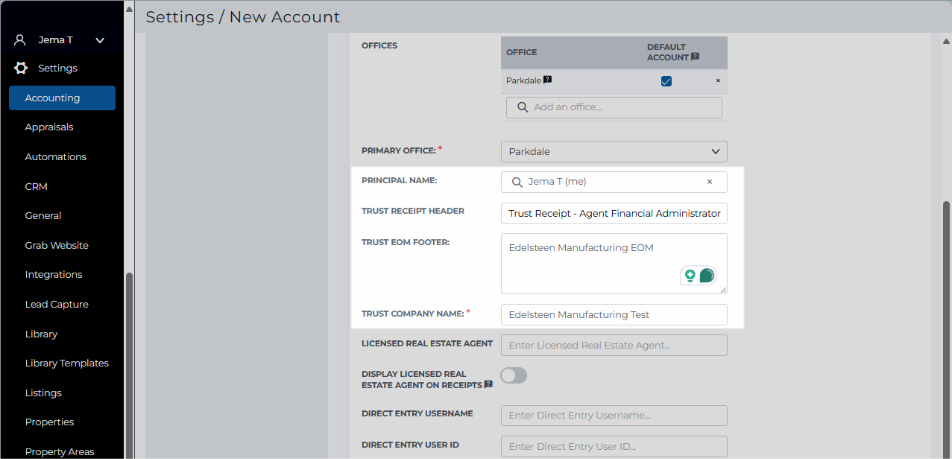This screenshot has width=952, height=459.
Task: Click the magnifier icon in Add an office
Action: [522, 107]
